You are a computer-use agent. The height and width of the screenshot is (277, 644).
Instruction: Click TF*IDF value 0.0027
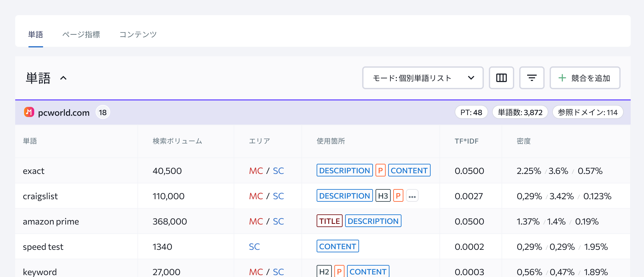click(x=469, y=196)
